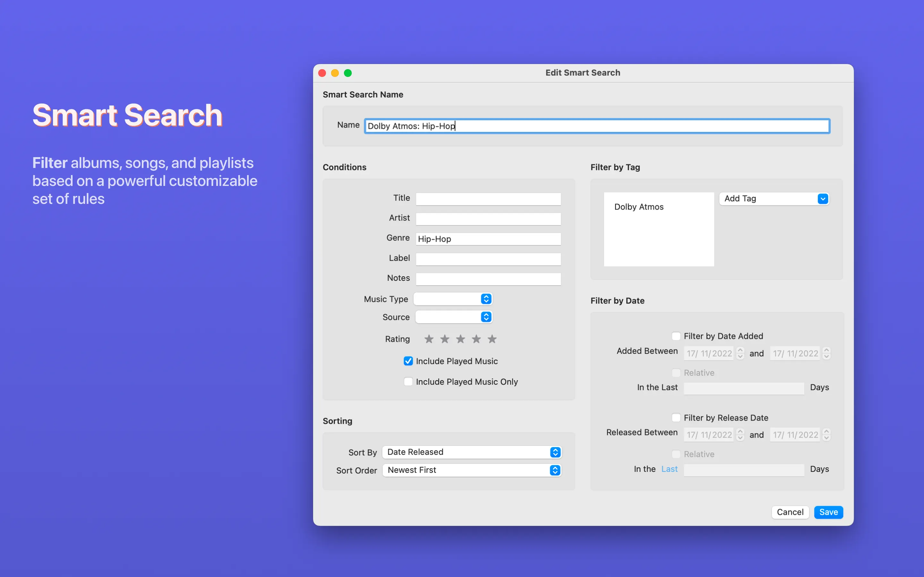
Task: Click the Artist input field
Action: point(488,219)
